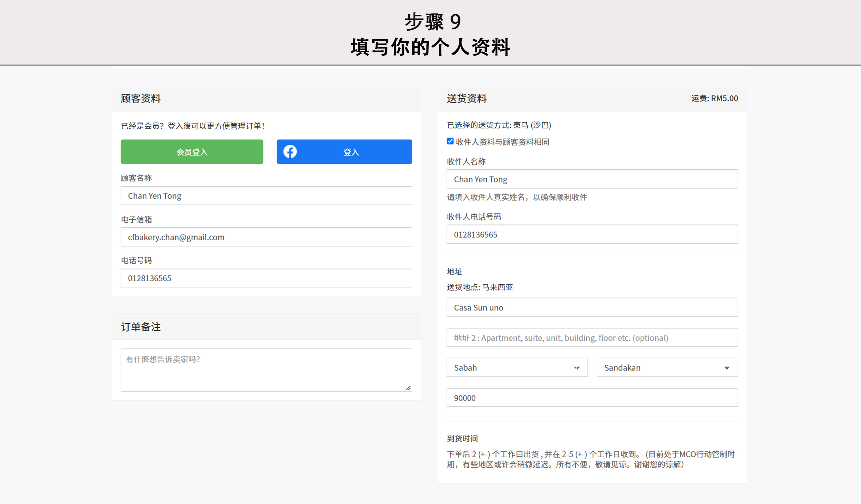Click the optional 地址 2 address field
The width and height of the screenshot is (861, 504).
[x=592, y=337]
